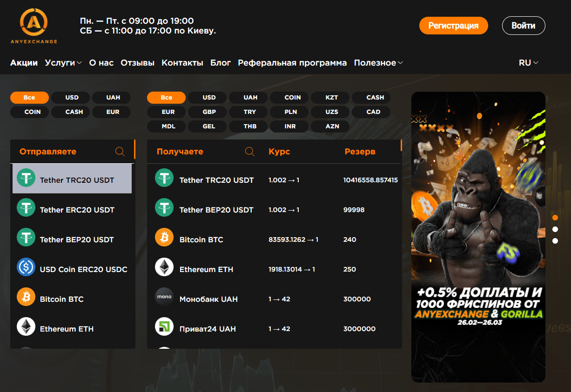Open the Акции menu item
The height and width of the screenshot is (392, 571).
pyautogui.click(x=24, y=63)
